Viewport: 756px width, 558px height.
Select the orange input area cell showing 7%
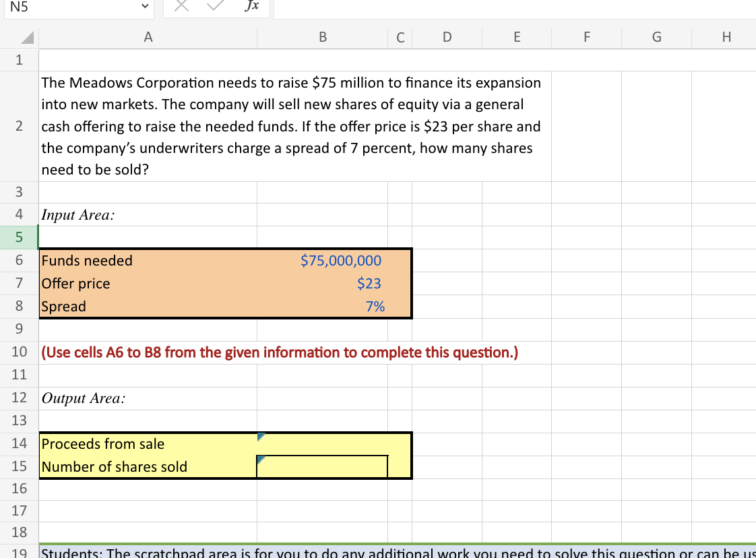coord(323,306)
